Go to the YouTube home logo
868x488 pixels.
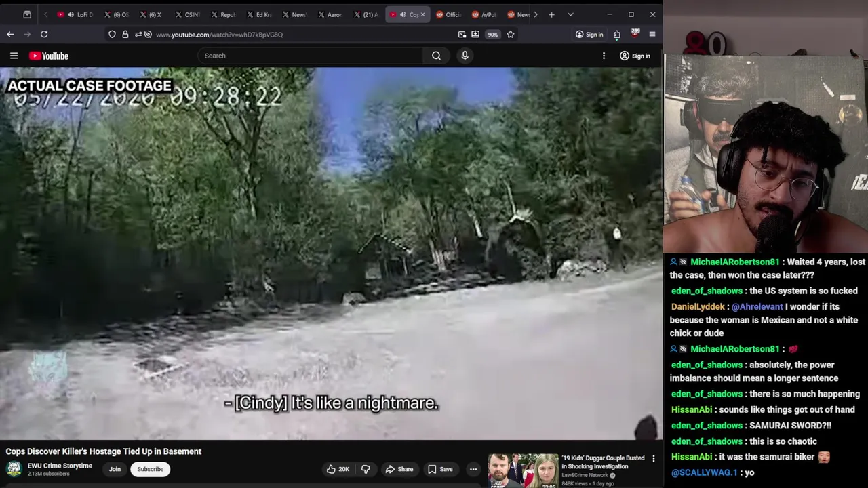(x=49, y=56)
